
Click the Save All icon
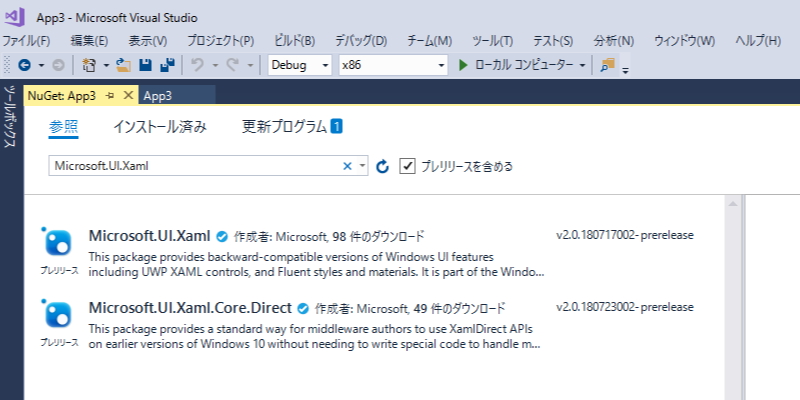point(167,65)
